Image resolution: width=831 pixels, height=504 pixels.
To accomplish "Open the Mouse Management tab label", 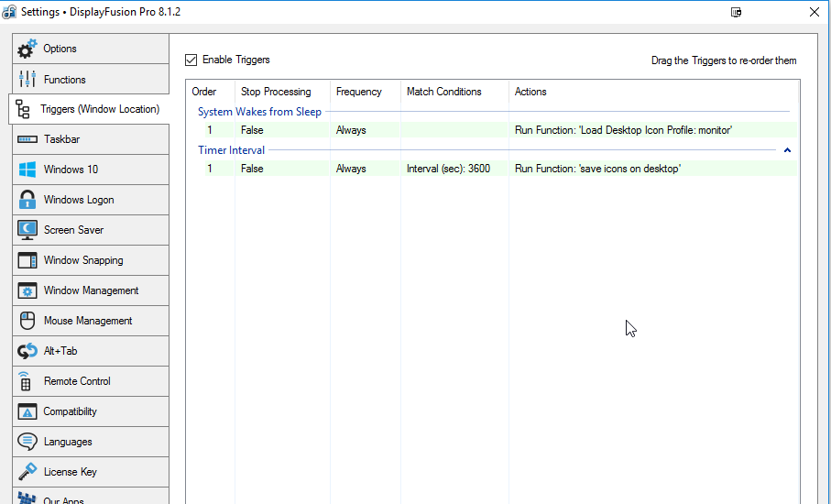I will (88, 321).
